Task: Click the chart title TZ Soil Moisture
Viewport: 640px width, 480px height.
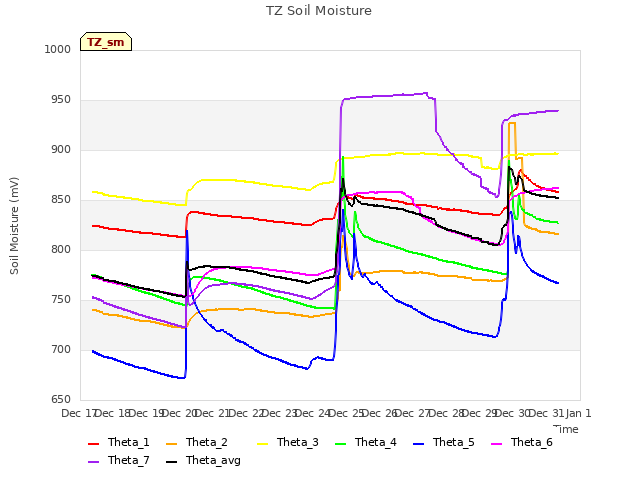Action: 319,11
